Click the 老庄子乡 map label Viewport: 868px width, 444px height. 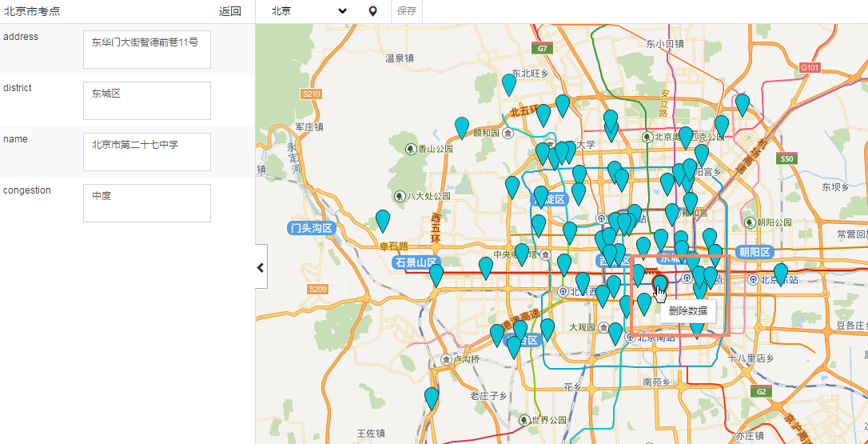489,395
